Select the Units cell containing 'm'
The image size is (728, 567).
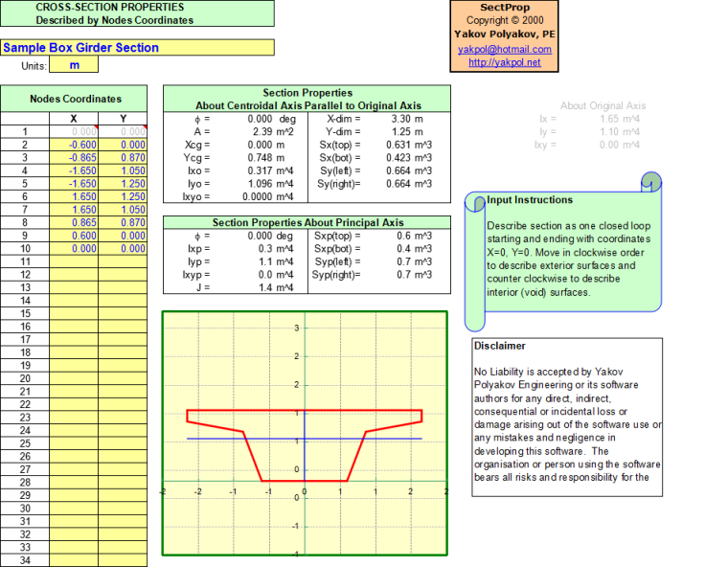(74, 66)
